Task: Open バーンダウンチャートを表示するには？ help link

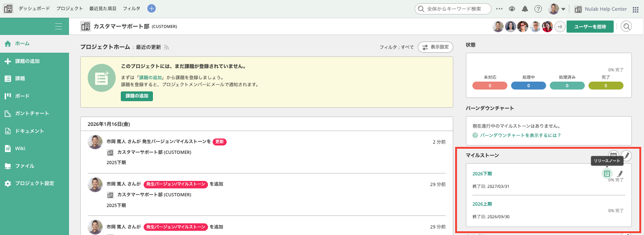Action: pos(520,135)
